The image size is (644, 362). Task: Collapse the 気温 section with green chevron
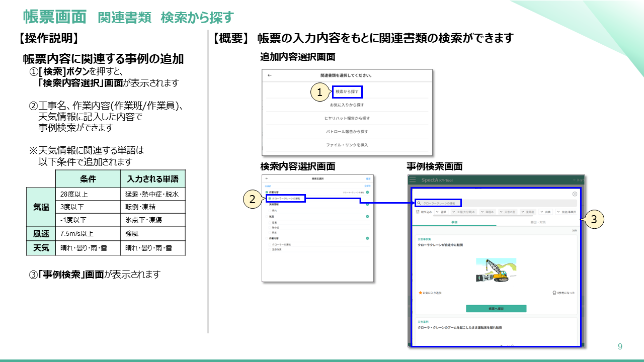(x=367, y=216)
